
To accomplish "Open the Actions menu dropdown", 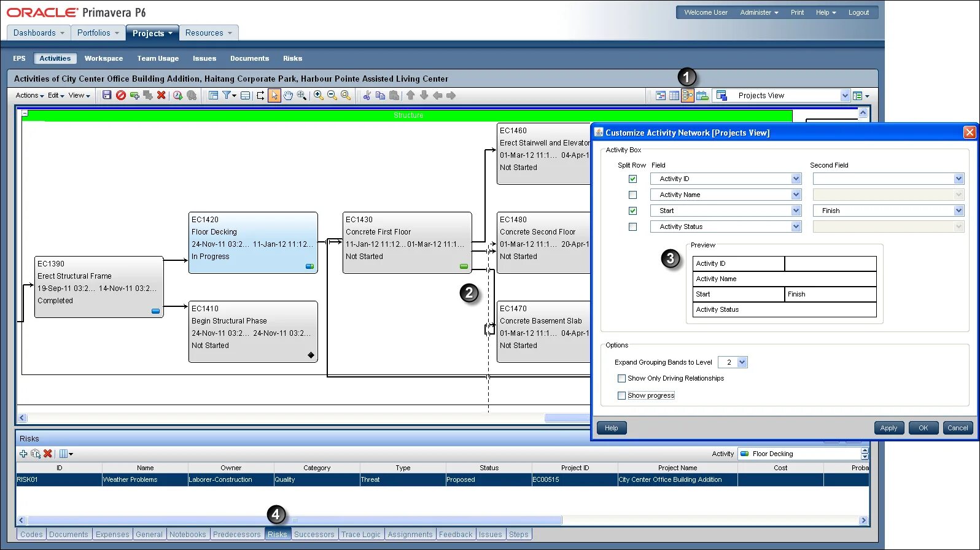I will pos(29,96).
